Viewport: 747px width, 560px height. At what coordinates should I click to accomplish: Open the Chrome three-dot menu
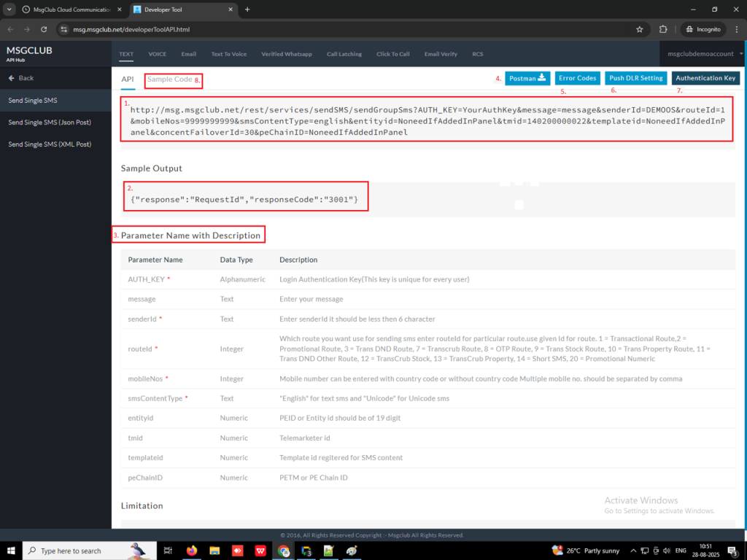click(737, 29)
